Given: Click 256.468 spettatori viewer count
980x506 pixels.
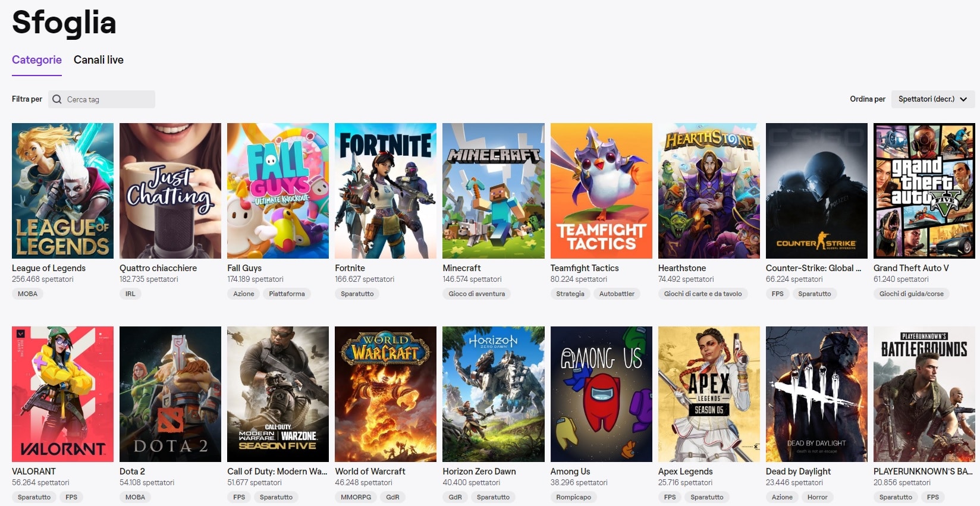Looking at the screenshot, I should click(43, 279).
